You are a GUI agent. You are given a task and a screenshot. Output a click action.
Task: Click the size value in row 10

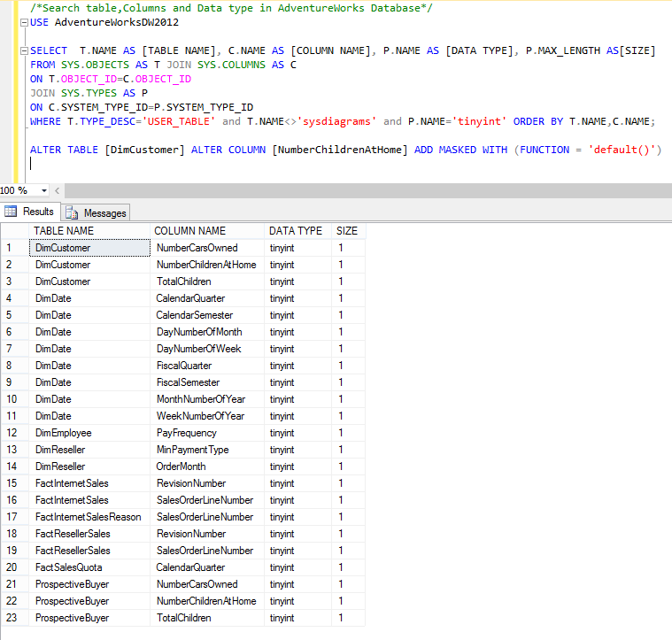(349, 399)
